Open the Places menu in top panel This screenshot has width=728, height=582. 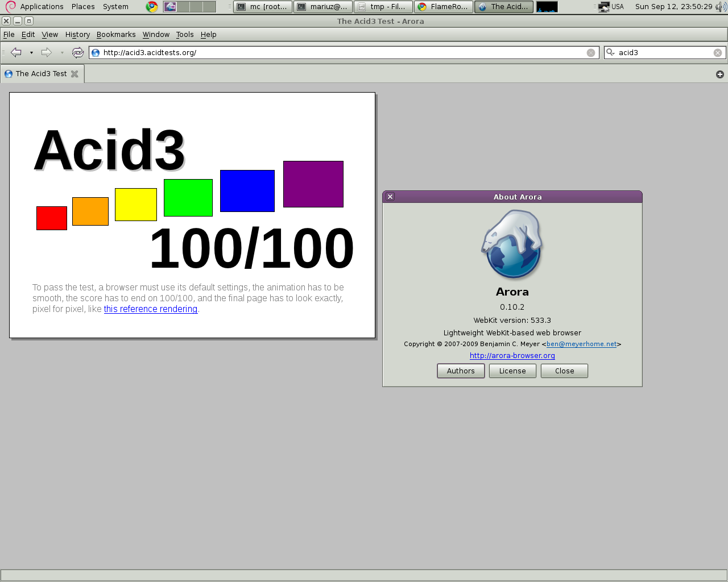tap(83, 7)
